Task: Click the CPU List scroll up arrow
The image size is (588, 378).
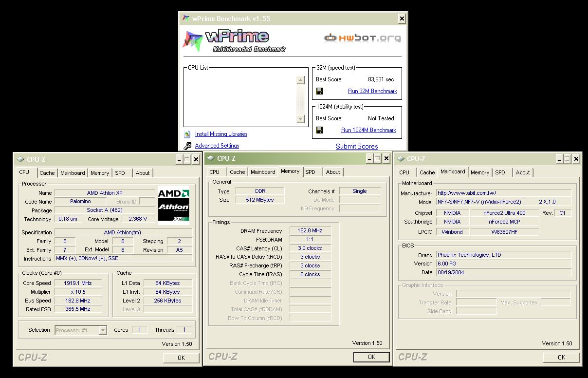Action: click(300, 80)
